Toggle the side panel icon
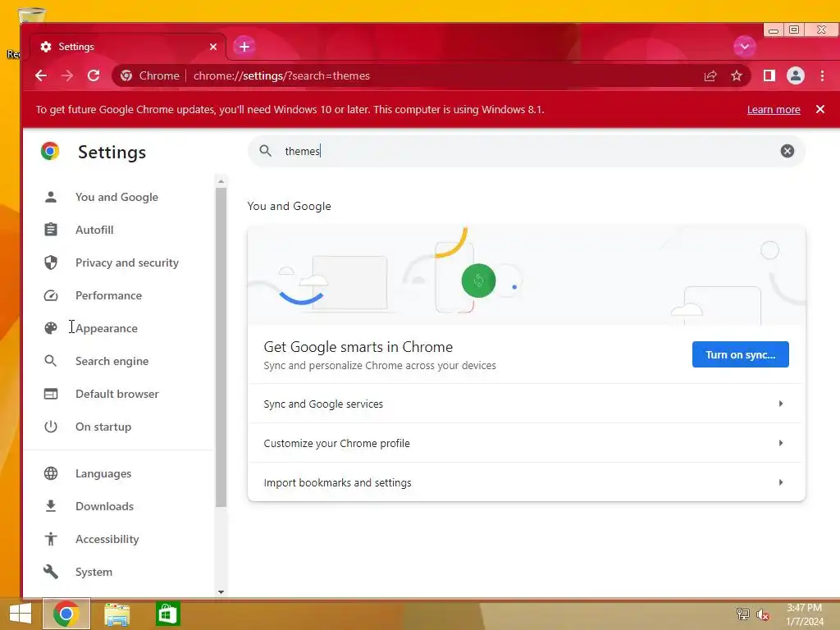The width and height of the screenshot is (840, 630). 769,75
